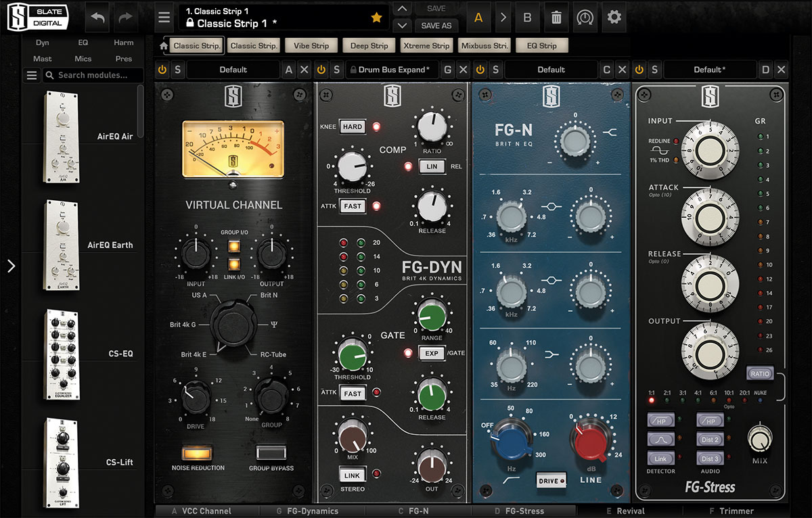Toggle GROUP BYPASS on Virtual Channel
Viewport: 812px width, 518px height.
coord(270,452)
